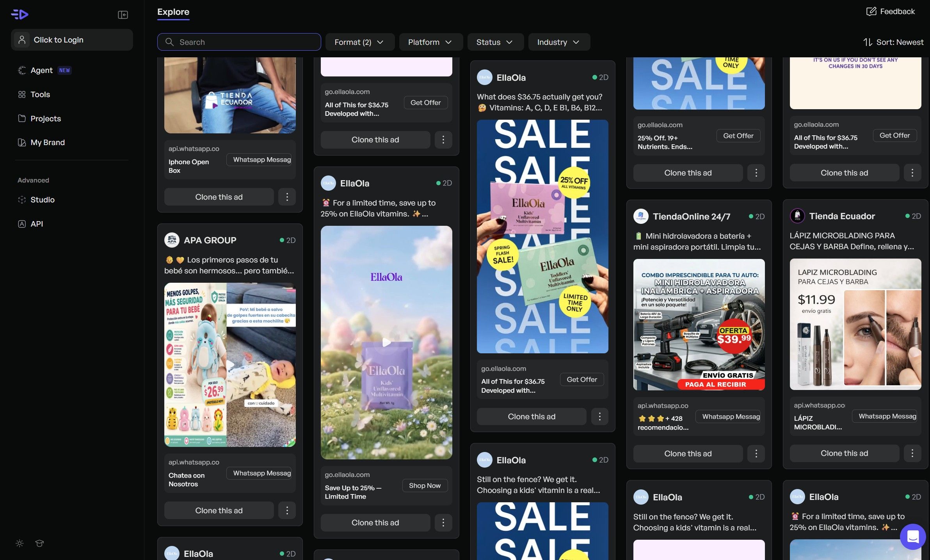Click the app logo in the sidebar
Image resolution: width=930 pixels, height=560 pixels.
coord(20,14)
